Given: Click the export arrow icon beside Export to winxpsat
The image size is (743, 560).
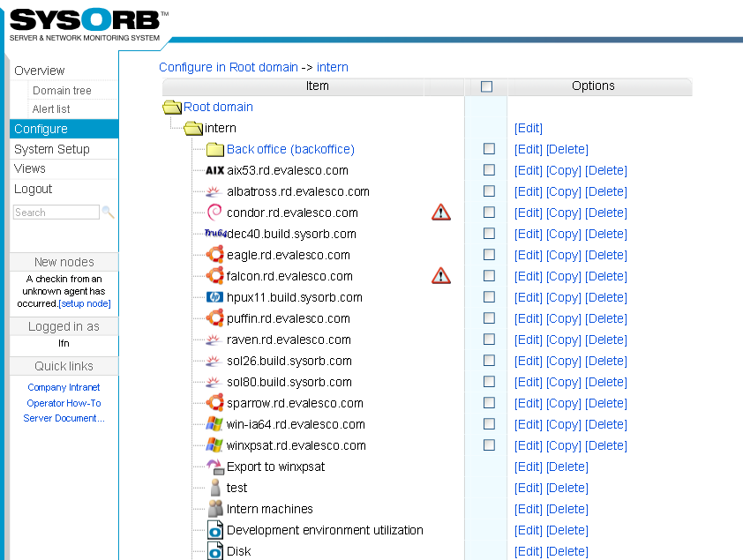Looking at the screenshot, I should [x=215, y=467].
